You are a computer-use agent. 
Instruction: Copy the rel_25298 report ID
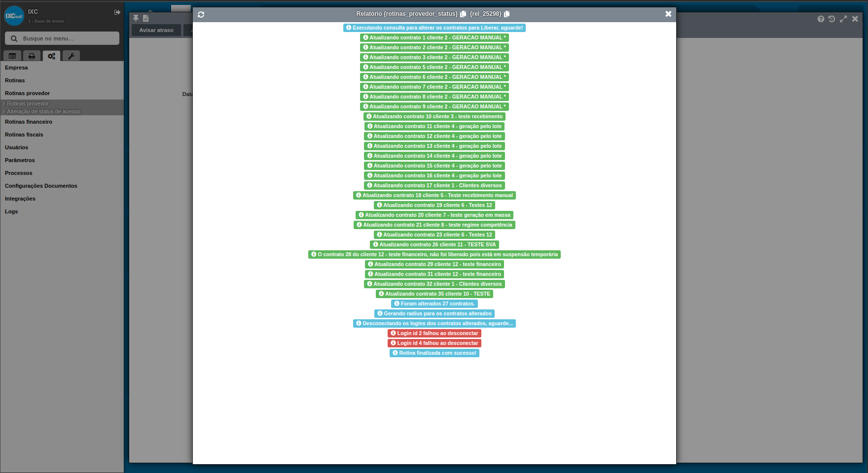[x=506, y=14]
